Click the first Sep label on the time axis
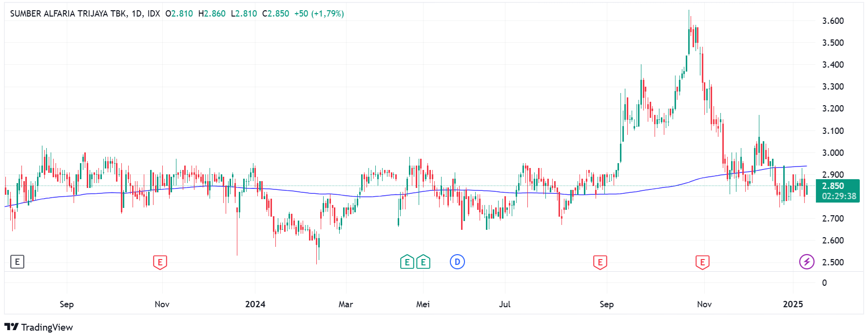This screenshot has width=868, height=335. pyautogui.click(x=67, y=304)
